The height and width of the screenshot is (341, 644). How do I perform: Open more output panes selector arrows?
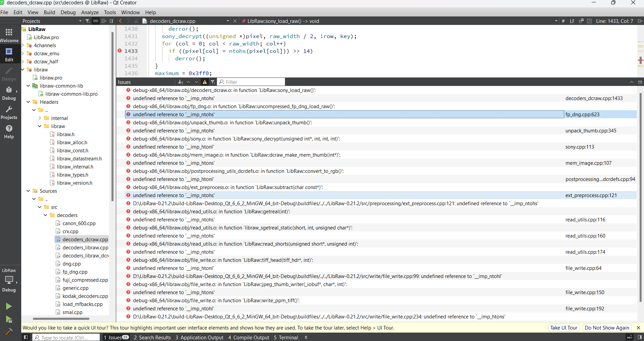[x=306, y=337]
